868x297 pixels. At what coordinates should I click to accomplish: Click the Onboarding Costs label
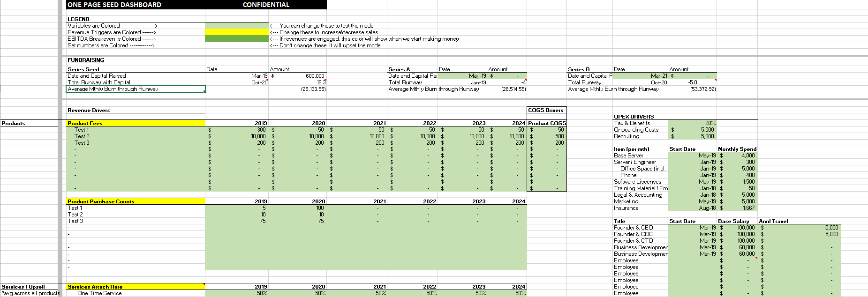tap(636, 130)
